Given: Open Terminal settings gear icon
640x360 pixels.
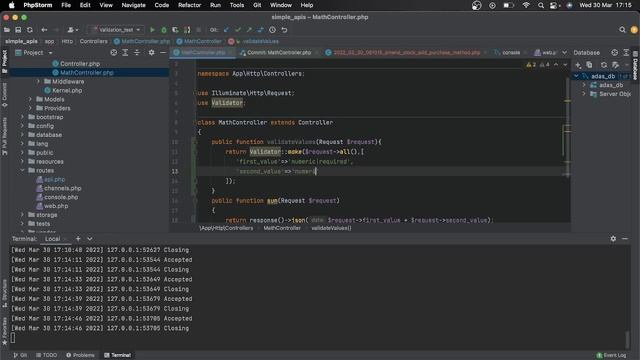Looking at the screenshot, I should [613, 239].
